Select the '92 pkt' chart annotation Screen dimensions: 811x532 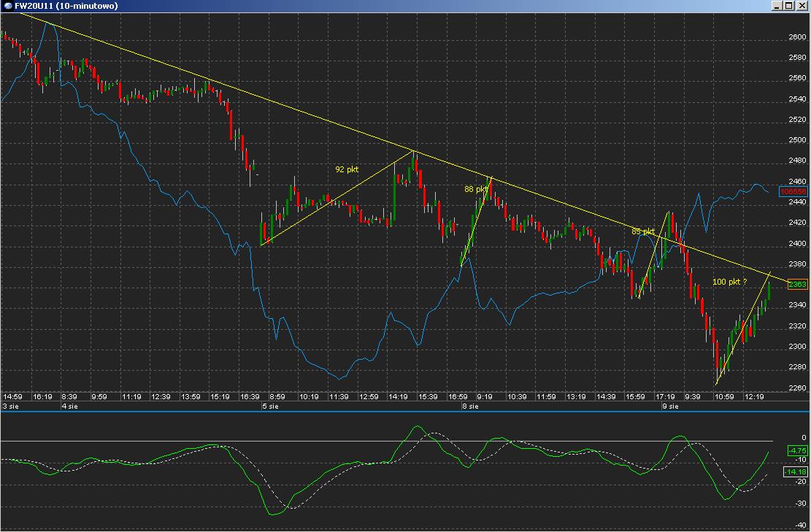(x=347, y=169)
